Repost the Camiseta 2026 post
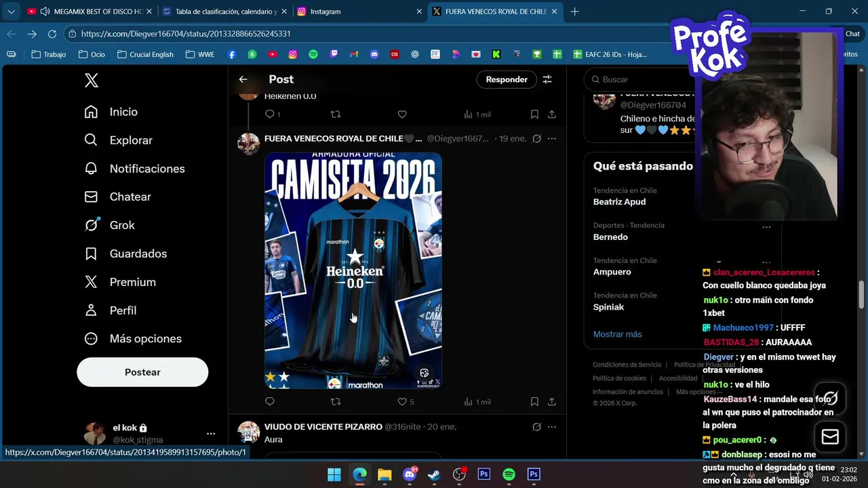This screenshot has width=868, height=488. 336,401
